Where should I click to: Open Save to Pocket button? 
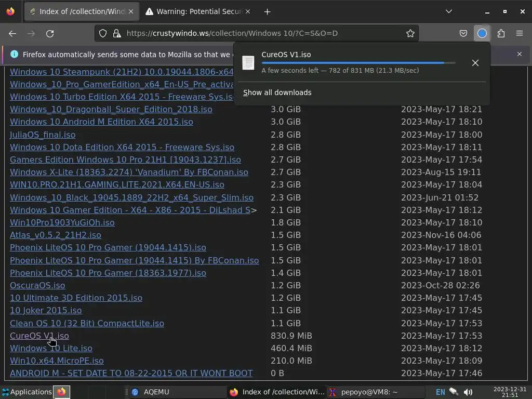[463, 33]
